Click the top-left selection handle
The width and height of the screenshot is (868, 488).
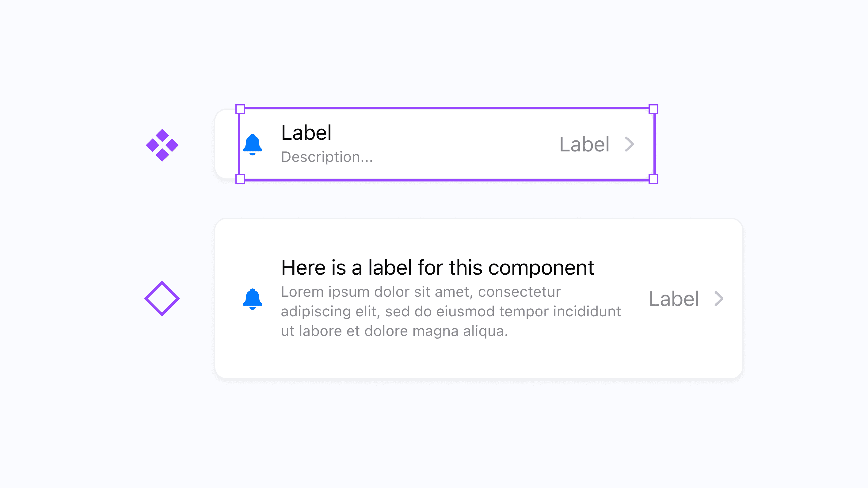240,109
